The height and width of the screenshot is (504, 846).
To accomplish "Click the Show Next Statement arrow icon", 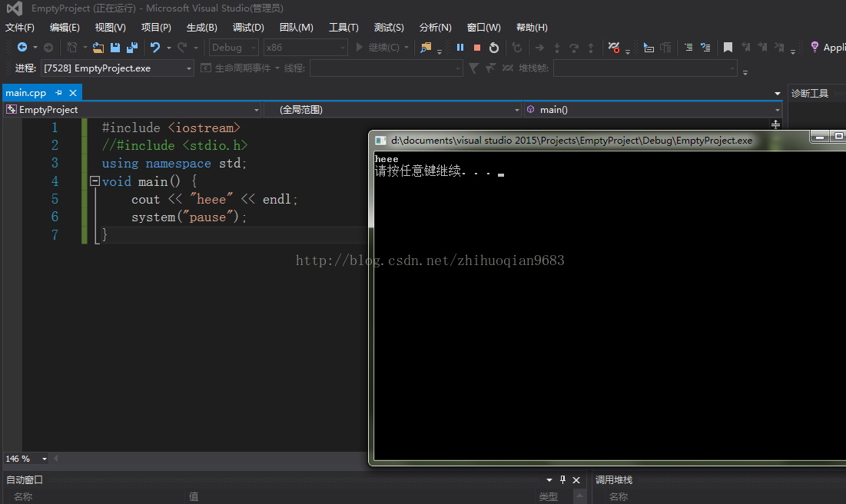I will [539, 48].
